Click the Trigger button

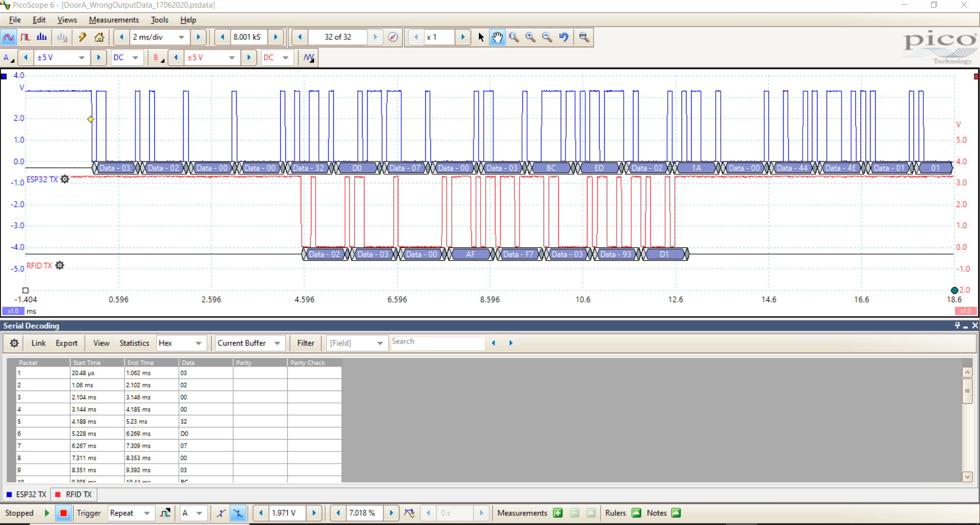tap(89, 513)
